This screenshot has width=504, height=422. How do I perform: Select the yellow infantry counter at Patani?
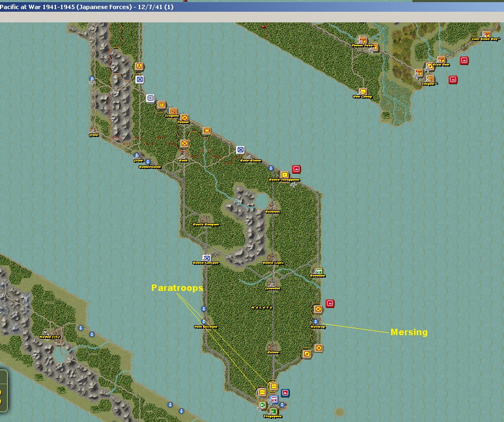click(x=184, y=118)
